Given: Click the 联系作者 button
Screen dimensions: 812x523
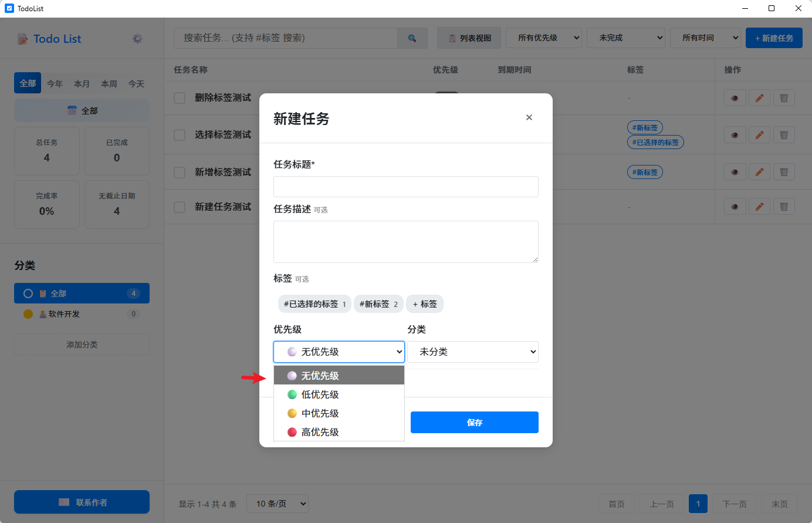Looking at the screenshot, I should (82, 502).
